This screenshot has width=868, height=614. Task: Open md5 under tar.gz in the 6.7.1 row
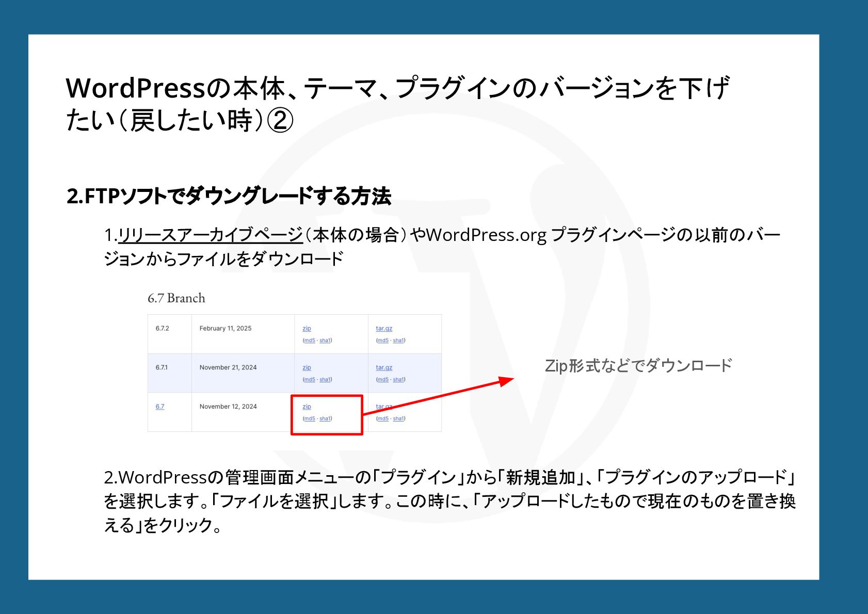(383, 380)
